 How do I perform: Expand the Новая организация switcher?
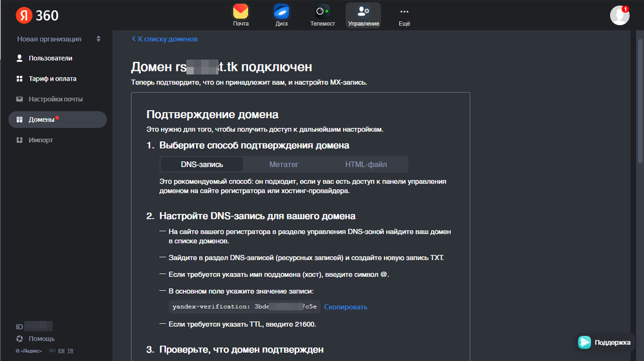pyautogui.click(x=58, y=39)
